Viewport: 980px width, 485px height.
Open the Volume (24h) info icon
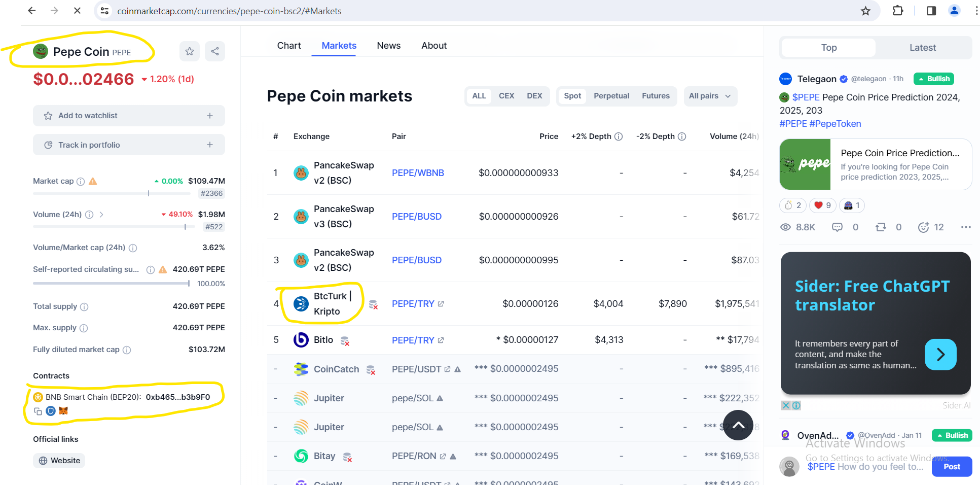pos(89,215)
